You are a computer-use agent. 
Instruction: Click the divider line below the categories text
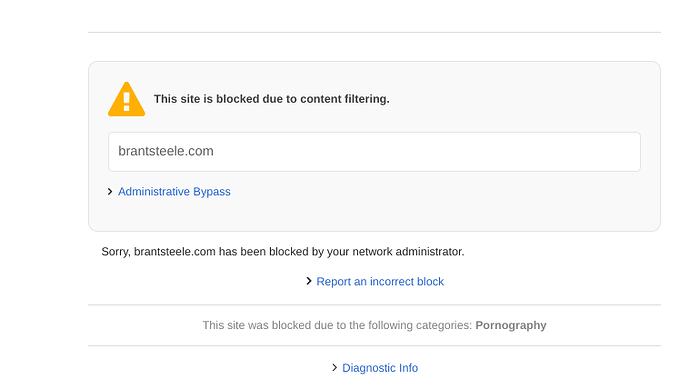374,345
